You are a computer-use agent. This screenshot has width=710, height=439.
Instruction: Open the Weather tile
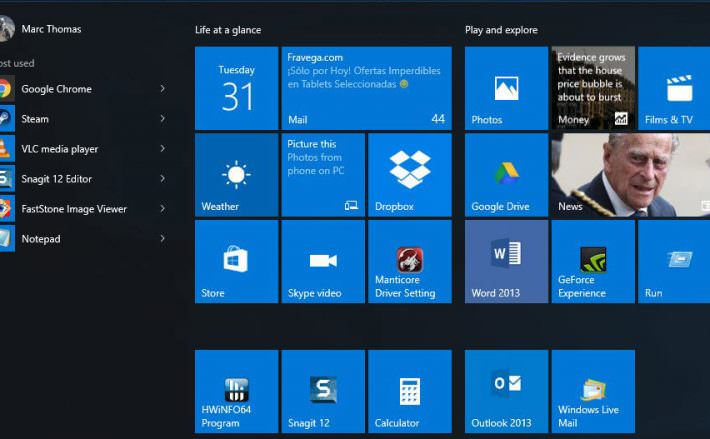click(x=236, y=175)
